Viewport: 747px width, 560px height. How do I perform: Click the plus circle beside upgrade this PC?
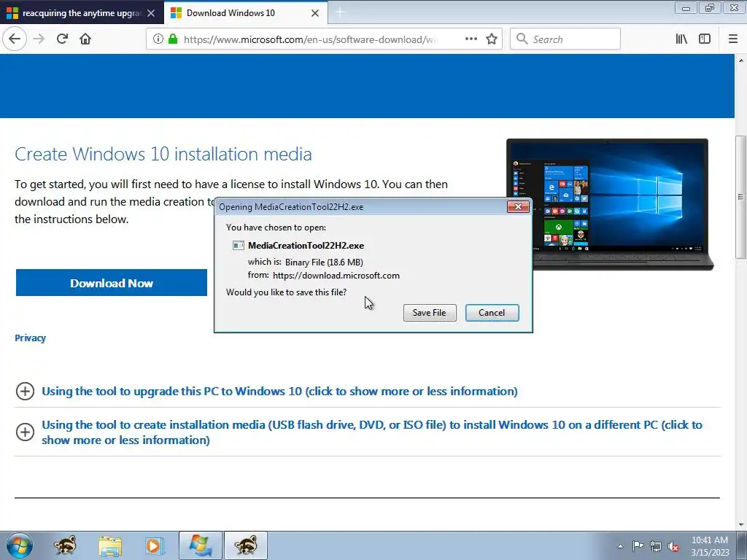26,392
